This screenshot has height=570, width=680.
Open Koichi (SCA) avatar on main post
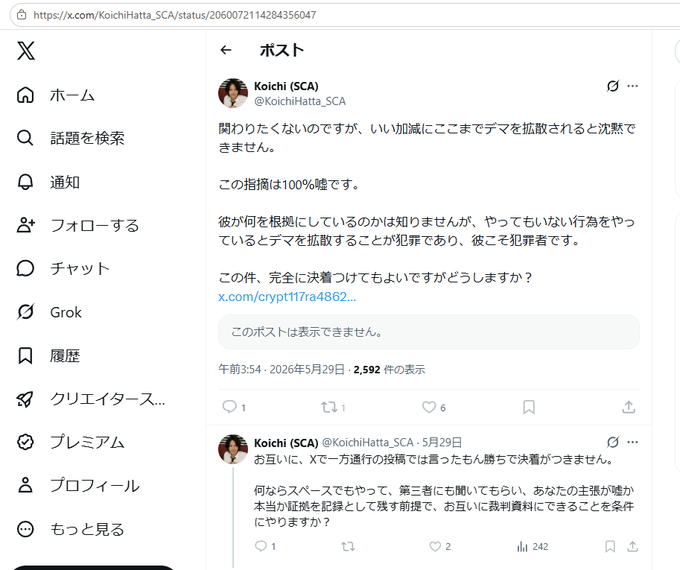tap(233, 93)
